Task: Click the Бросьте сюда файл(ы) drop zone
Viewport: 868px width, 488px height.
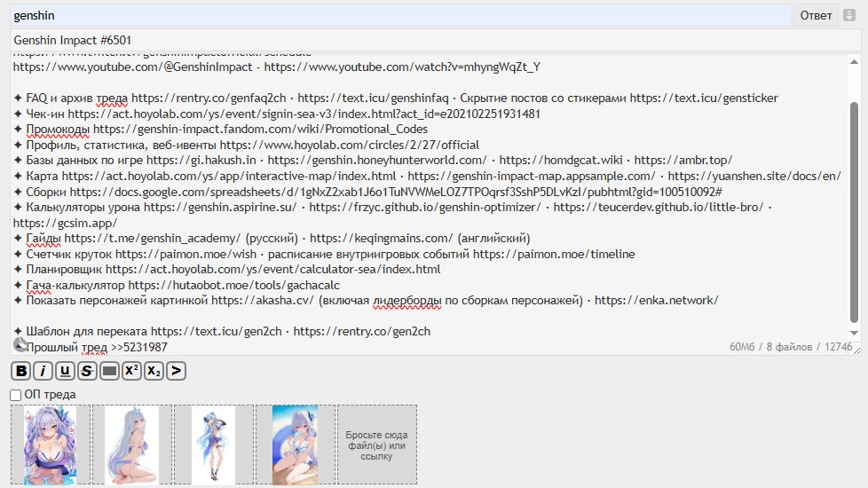Action: (377, 445)
